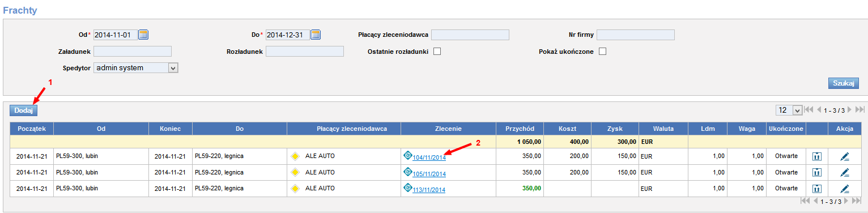Screen dimensions: 868x213
Task: Click the details icon in the first freight row
Action: [x=816, y=156]
